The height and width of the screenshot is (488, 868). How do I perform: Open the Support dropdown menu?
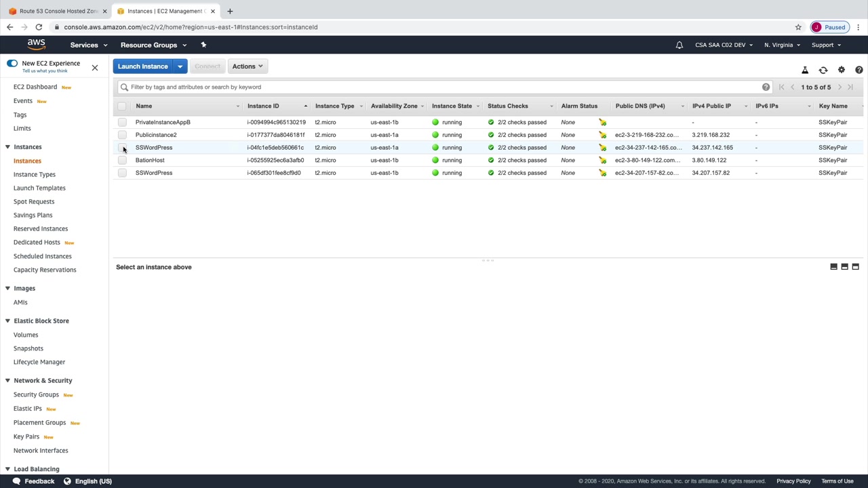(x=826, y=45)
